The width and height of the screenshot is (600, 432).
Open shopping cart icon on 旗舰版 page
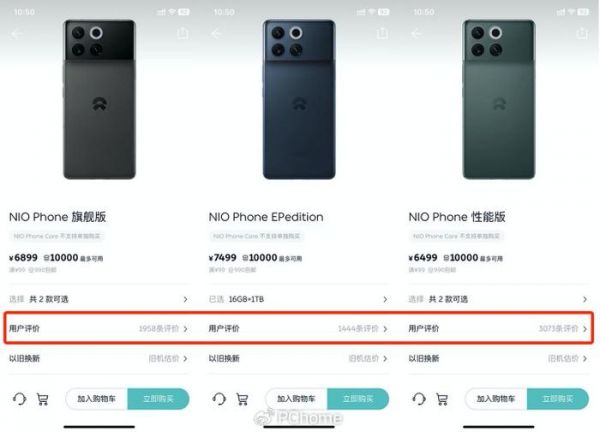pos(42,399)
